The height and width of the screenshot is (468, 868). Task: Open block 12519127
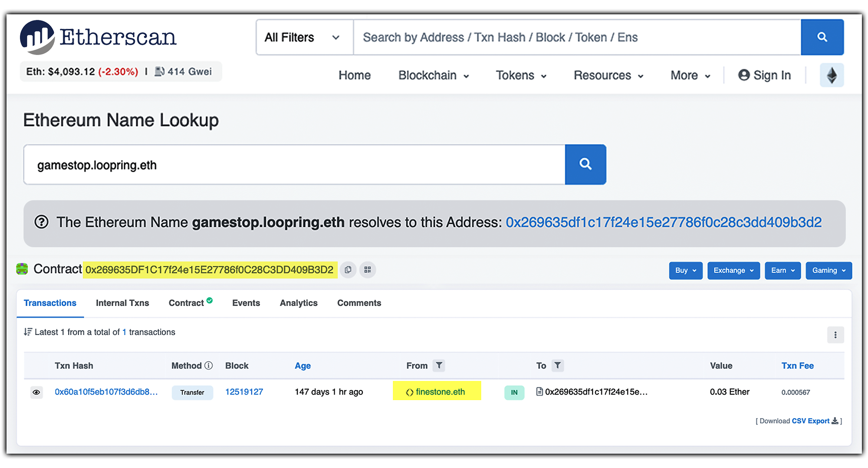[x=244, y=392]
